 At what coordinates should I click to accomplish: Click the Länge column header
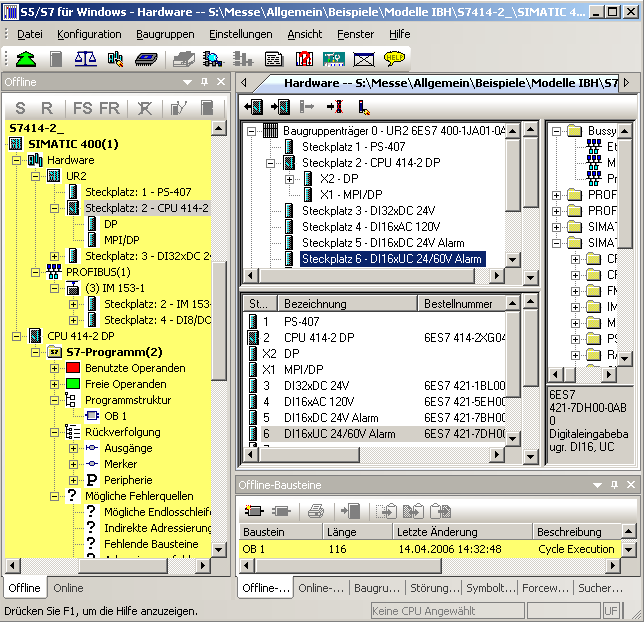[357, 532]
